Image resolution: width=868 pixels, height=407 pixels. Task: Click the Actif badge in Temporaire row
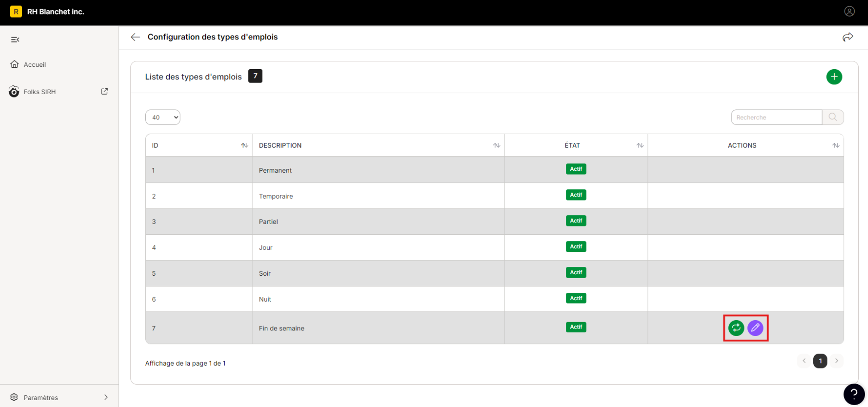576,195
